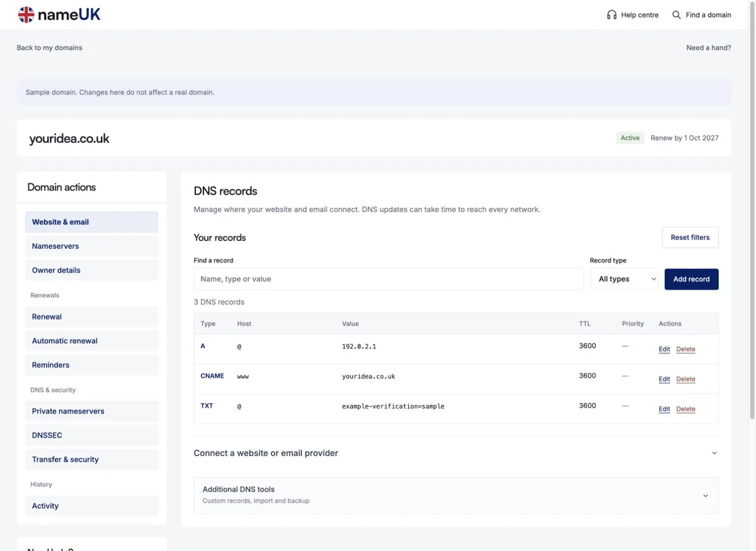Click the page vertical scrollbar

(x=752, y=211)
